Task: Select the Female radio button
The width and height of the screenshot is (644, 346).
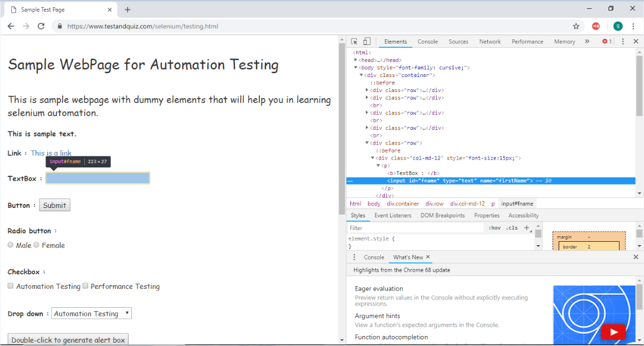Action: point(37,245)
